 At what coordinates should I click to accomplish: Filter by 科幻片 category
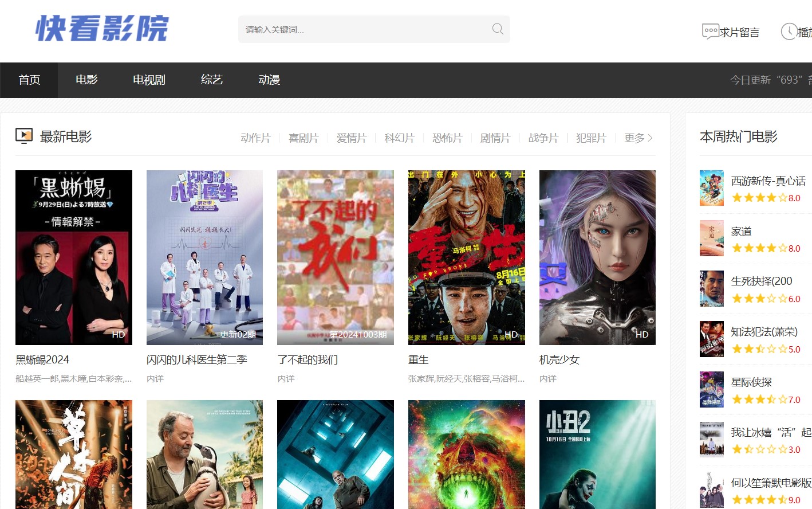(399, 138)
